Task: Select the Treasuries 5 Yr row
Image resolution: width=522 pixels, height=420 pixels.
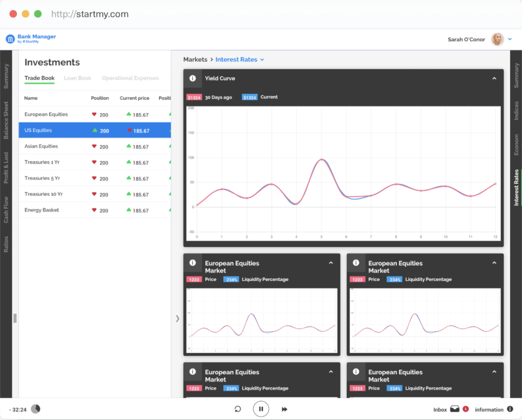Action: coord(95,178)
